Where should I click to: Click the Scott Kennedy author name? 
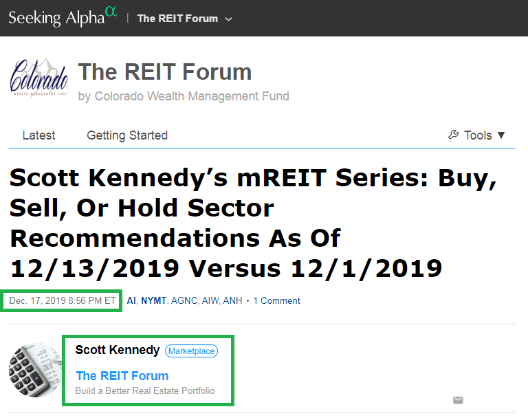point(117,351)
